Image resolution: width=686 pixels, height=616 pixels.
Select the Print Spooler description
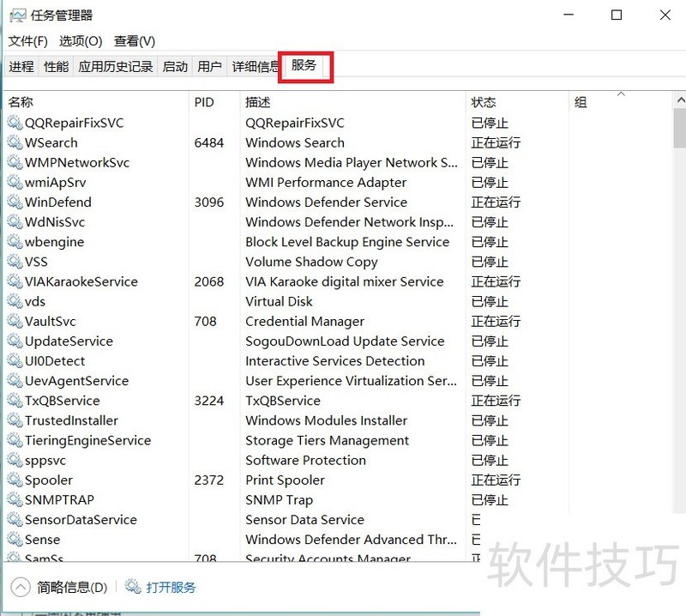pos(286,480)
